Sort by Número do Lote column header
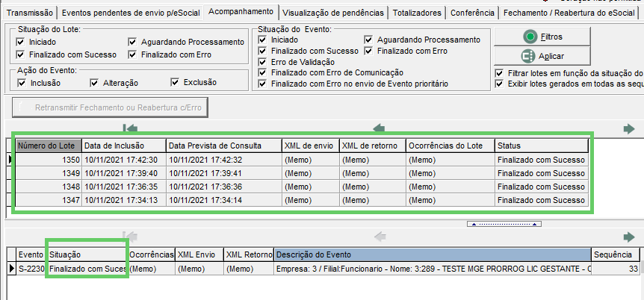 49,146
